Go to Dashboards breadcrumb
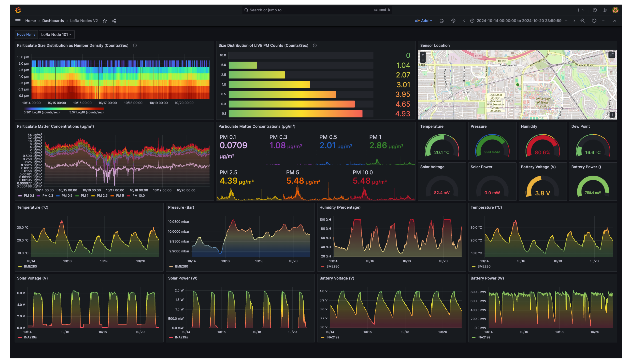Viewport: 629px width, 364px height. click(53, 21)
